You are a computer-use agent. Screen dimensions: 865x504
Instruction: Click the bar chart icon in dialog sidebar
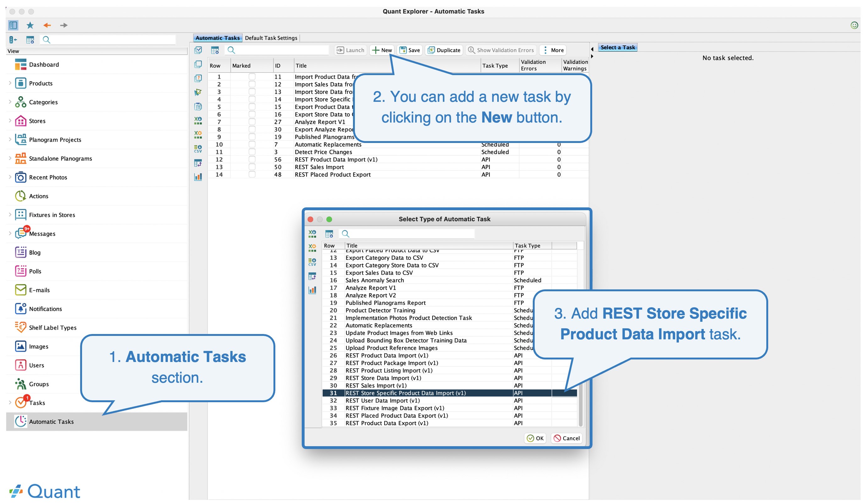coord(312,290)
